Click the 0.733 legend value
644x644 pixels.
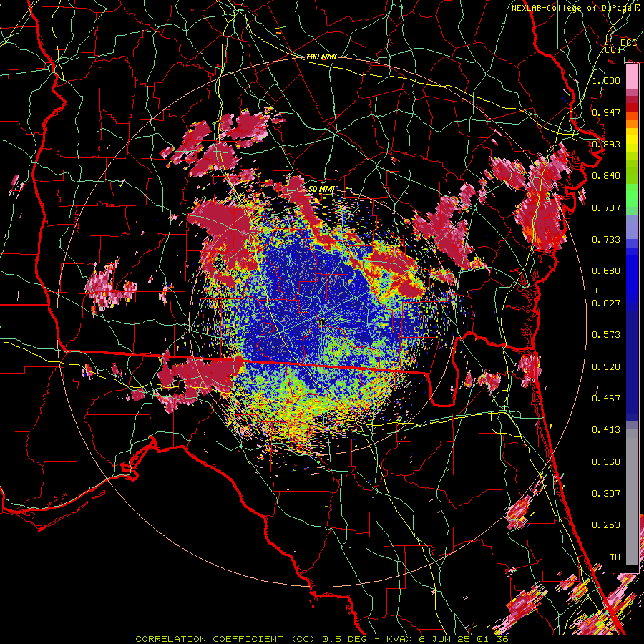coord(606,240)
